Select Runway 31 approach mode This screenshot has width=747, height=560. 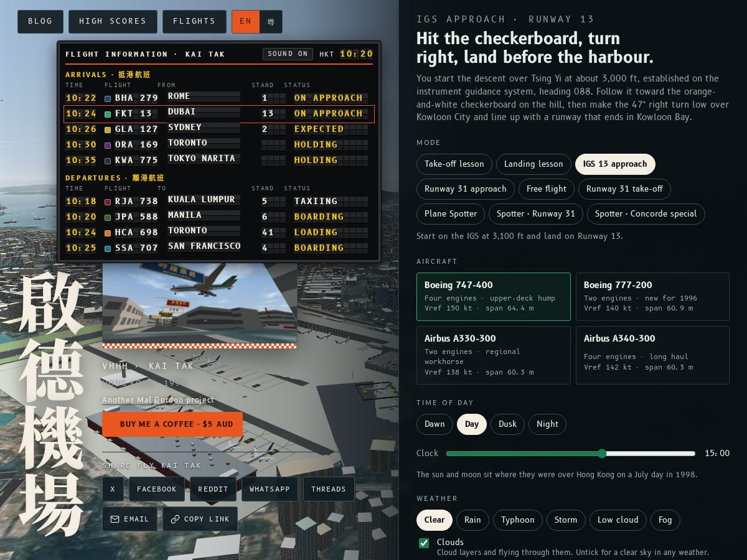(x=466, y=189)
